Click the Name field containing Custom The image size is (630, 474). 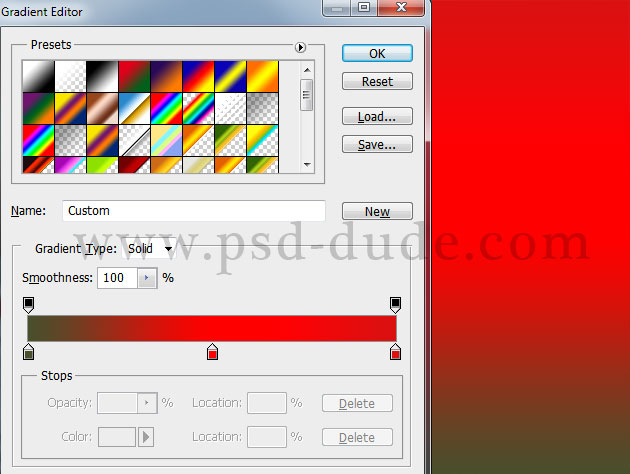pyautogui.click(x=194, y=211)
